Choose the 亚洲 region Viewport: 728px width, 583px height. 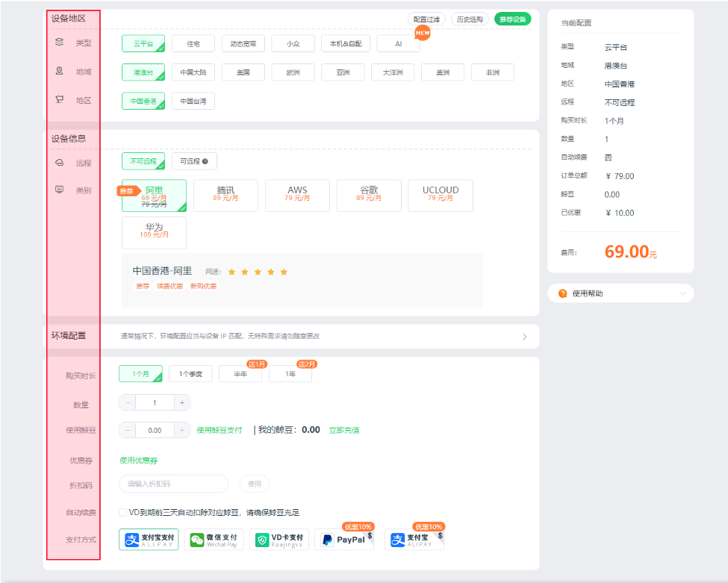343,72
